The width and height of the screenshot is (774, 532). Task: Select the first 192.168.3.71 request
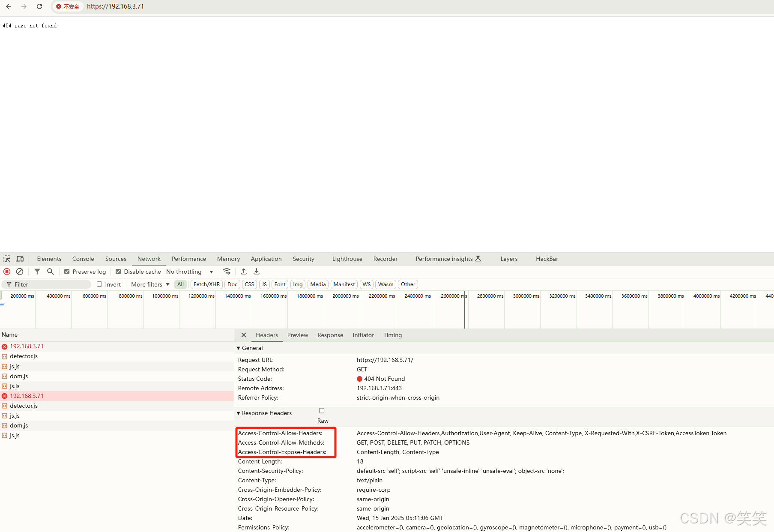coord(117,347)
